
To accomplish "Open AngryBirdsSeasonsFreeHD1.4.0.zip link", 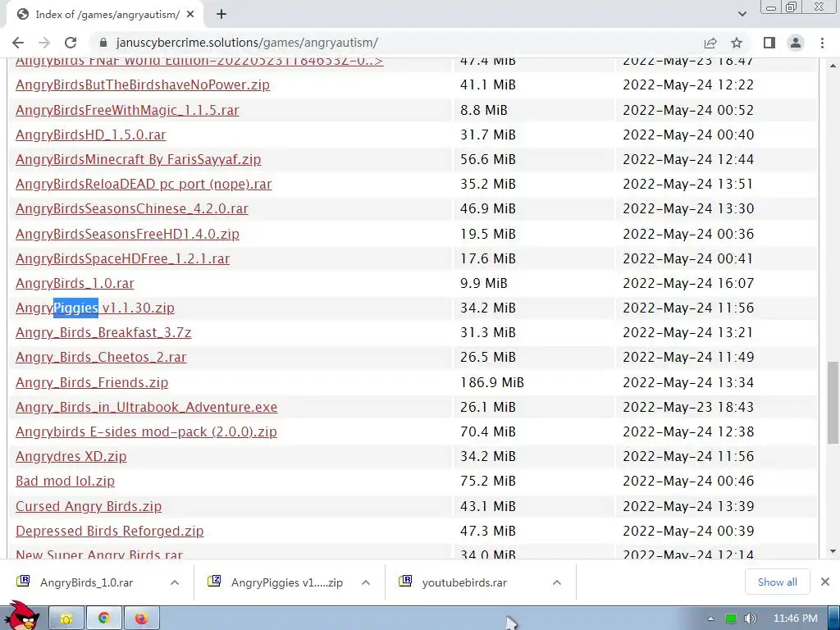I will click(x=127, y=234).
